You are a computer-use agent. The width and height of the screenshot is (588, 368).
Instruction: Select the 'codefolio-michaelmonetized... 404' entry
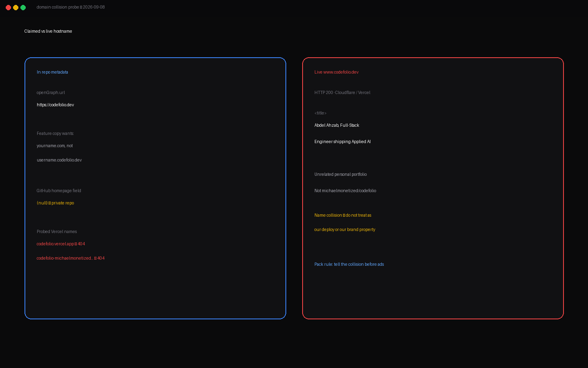pyautogui.click(x=71, y=258)
